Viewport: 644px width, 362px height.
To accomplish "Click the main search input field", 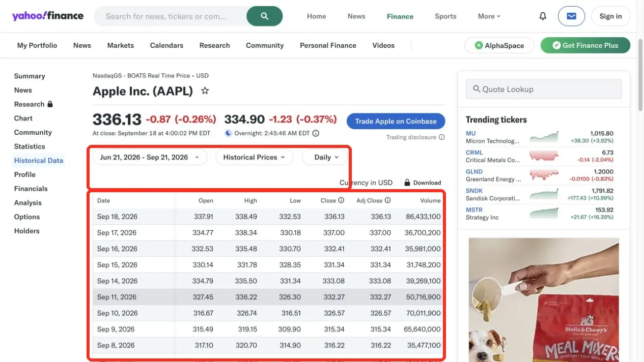I will pyautogui.click(x=171, y=16).
